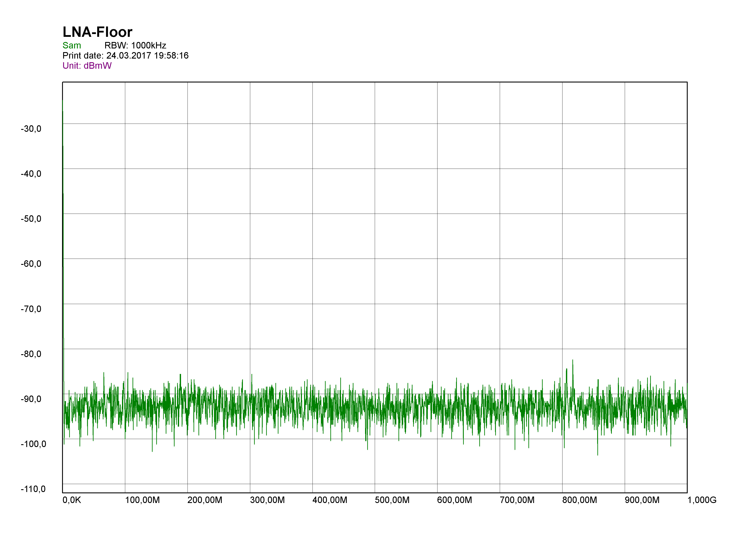The image size is (756, 534).
Task: Click the green Sam trace label
Action: pos(72,45)
